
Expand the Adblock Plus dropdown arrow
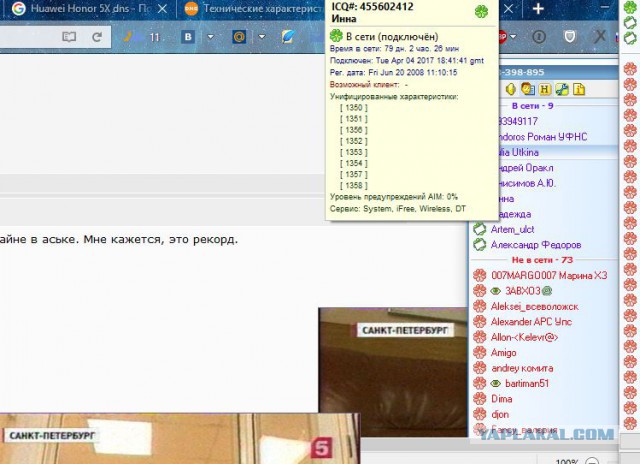[513, 37]
